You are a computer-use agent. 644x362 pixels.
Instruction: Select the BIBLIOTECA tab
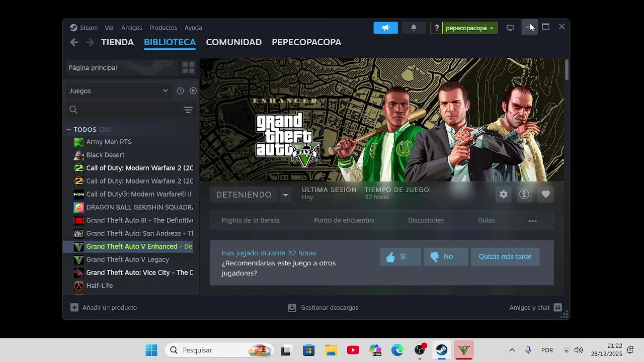pos(170,42)
